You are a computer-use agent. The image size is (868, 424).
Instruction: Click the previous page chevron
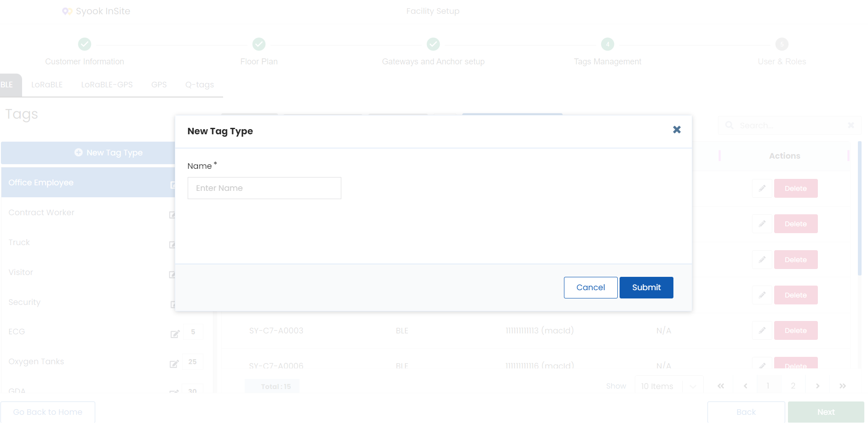point(746,386)
